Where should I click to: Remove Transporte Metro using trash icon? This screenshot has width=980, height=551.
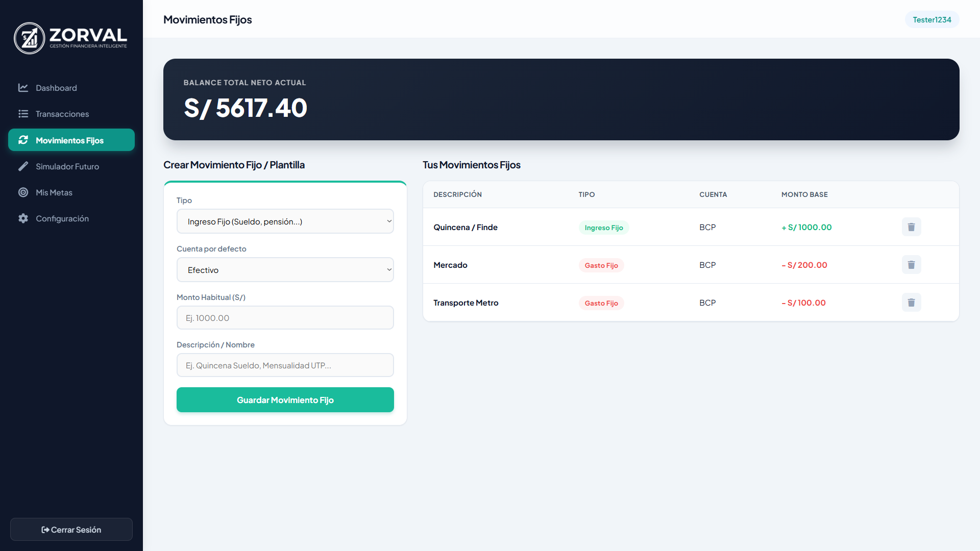[911, 303]
